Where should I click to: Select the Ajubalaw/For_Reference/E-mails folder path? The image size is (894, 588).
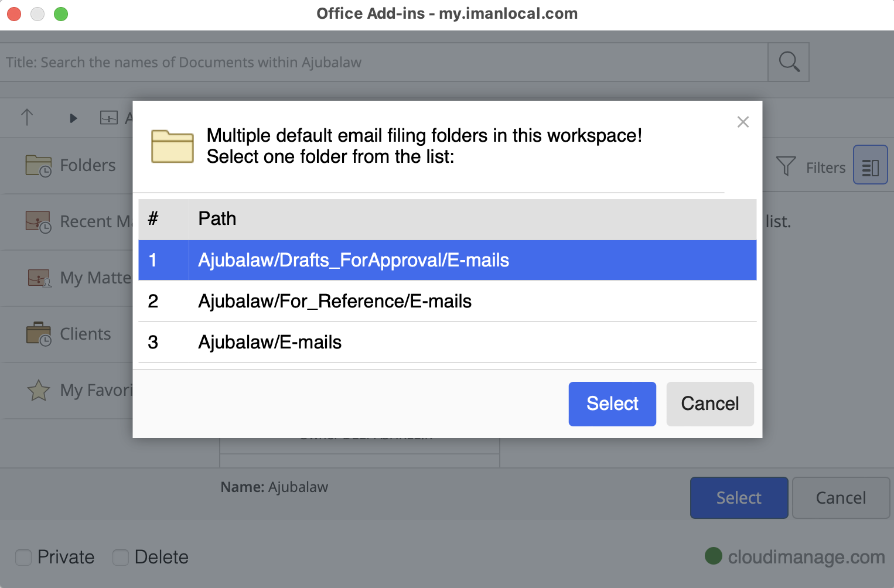(x=335, y=301)
